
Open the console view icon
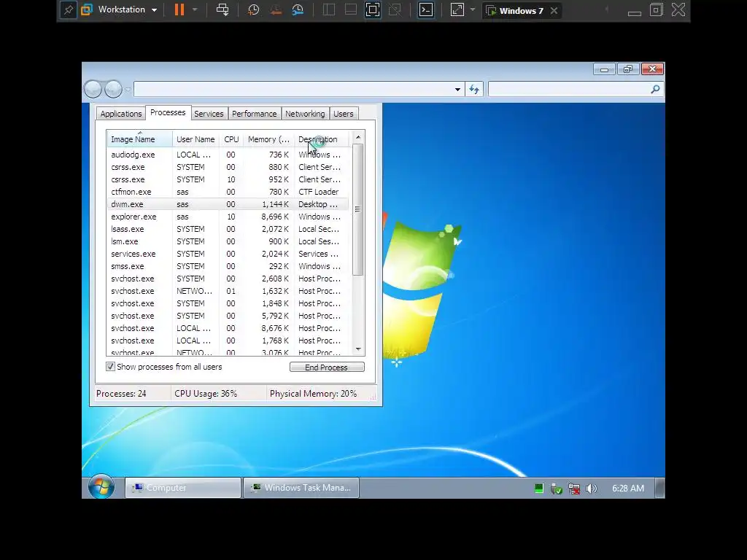click(x=426, y=10)
